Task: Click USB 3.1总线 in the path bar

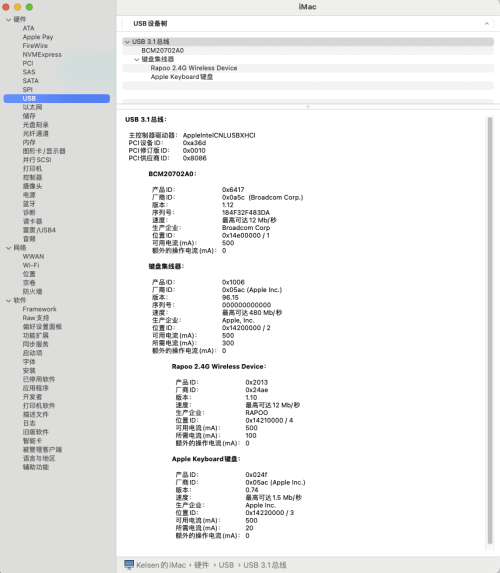Action: [x=265, y=565]
